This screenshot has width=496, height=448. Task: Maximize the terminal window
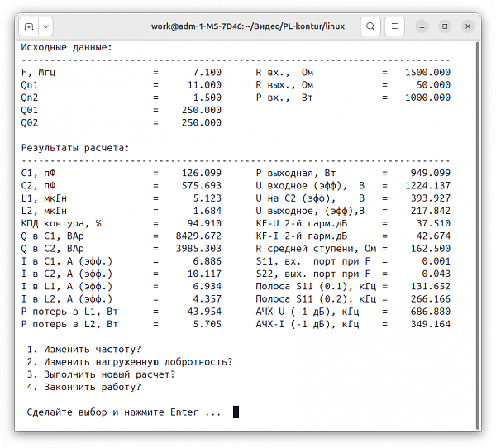pos(444,26)
